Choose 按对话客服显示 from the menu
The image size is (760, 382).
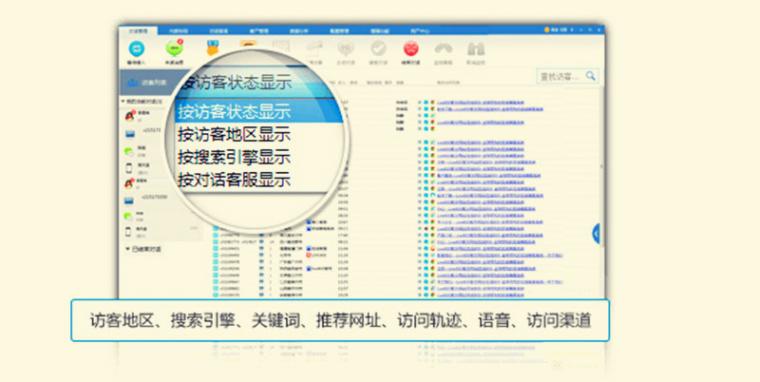[x=235, y=180]
